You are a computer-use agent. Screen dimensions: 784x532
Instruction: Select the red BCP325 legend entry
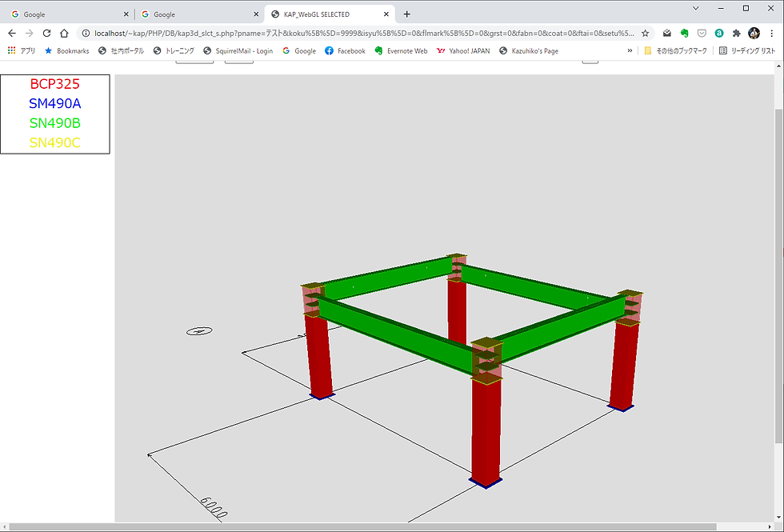tap(55, 84)
